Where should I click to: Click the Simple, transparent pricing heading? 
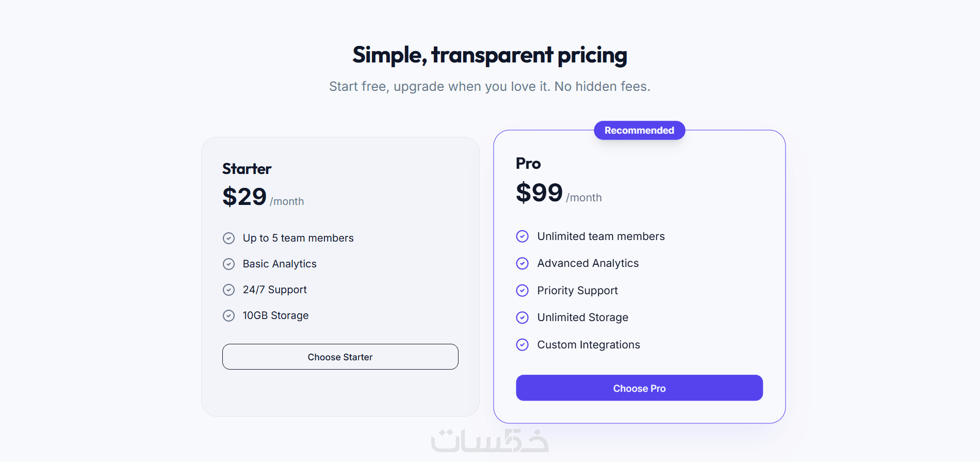point(489,55)
